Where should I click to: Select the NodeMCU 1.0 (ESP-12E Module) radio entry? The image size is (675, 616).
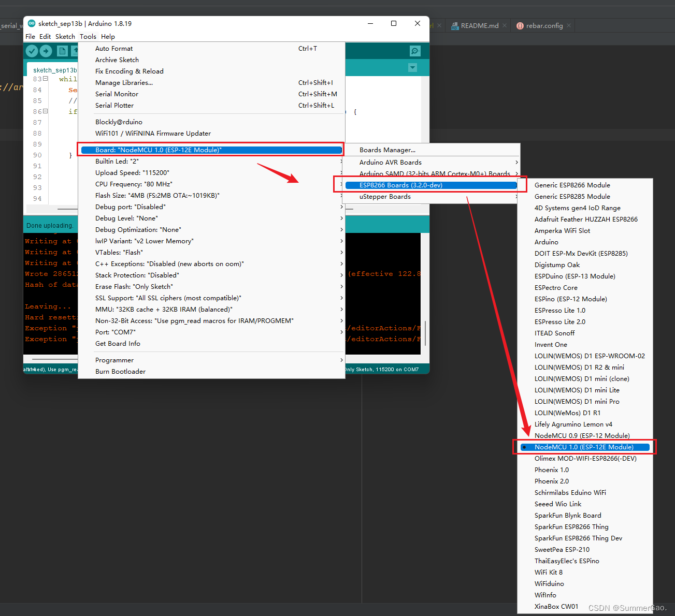tap(585, 447)
